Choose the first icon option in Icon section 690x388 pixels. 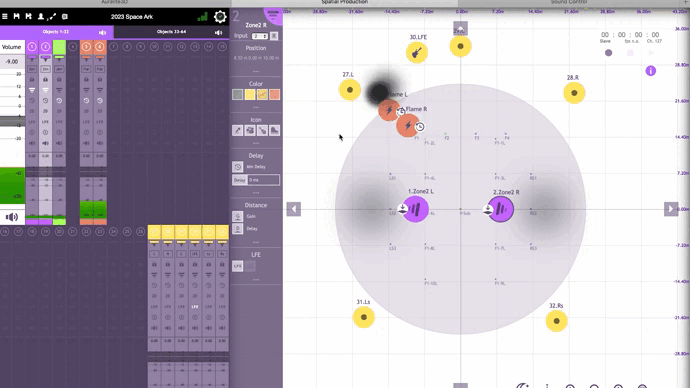[x=238, y=131]
